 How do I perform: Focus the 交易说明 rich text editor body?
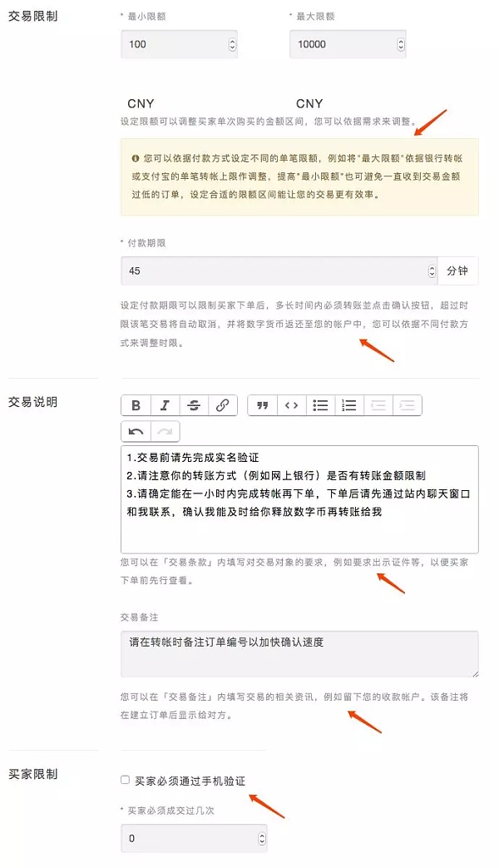[x=299, y=499]
